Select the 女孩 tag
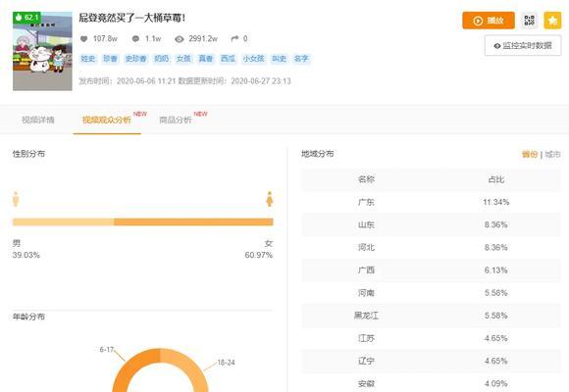The width and height of the screenshot is (569, 392). pos(183,59)
